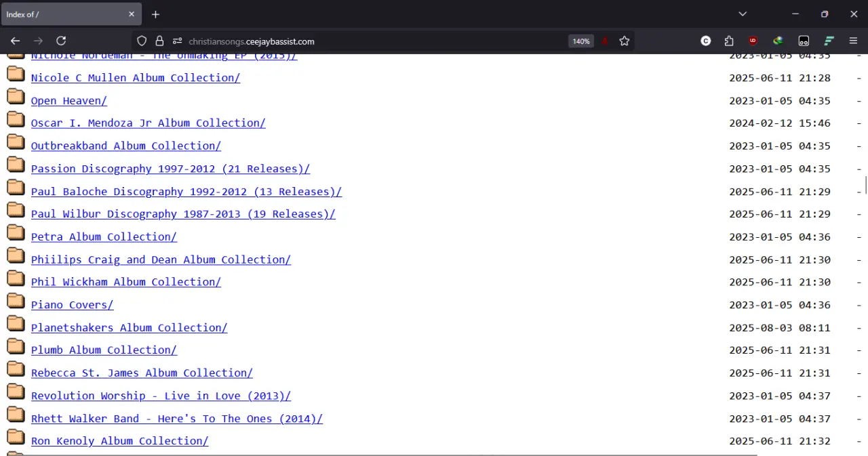Bookmark this page with the star icon
This screenshot has width=868, height=456.
pyautogui.click(x=625, y=41)
